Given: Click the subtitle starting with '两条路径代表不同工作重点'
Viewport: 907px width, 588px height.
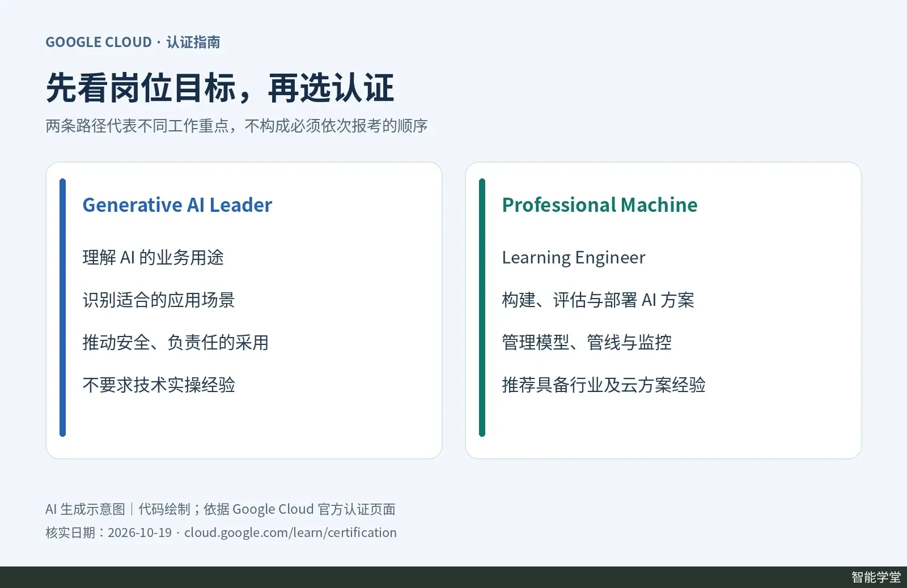Looking at the screenshot, I should click(x=236, y=126).
